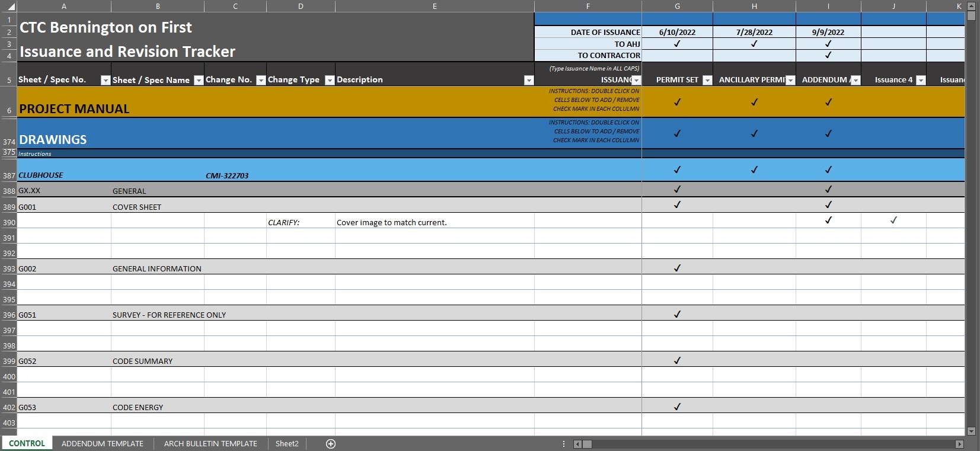Viewport: 980px width, 451px height.
Task: Toggle PERMIT SET check for G051 row
Action: pyautogui.click(x=677, y=314)
